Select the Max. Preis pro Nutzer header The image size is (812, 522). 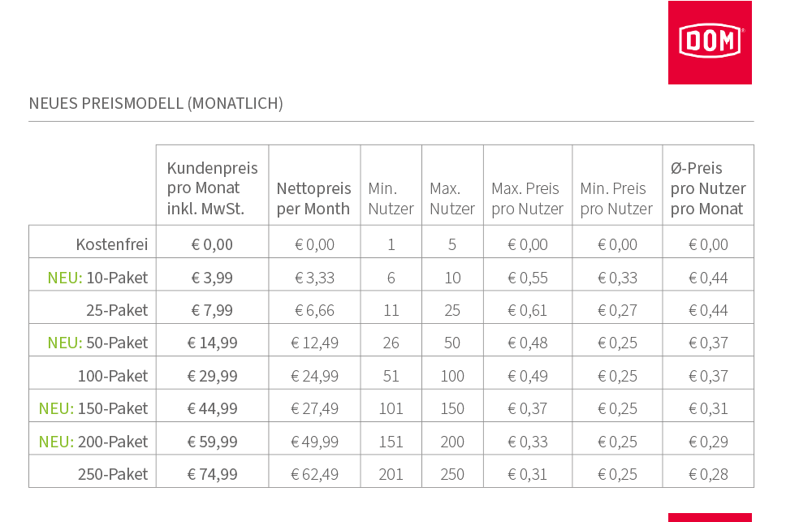click(527, 198)
